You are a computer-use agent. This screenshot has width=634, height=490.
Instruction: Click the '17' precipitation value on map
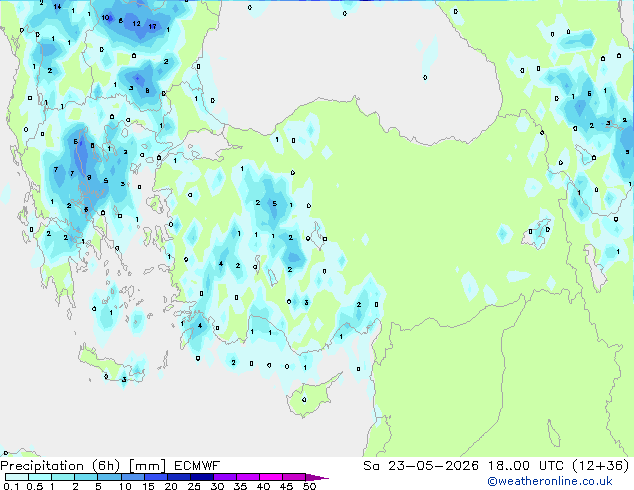152,27
